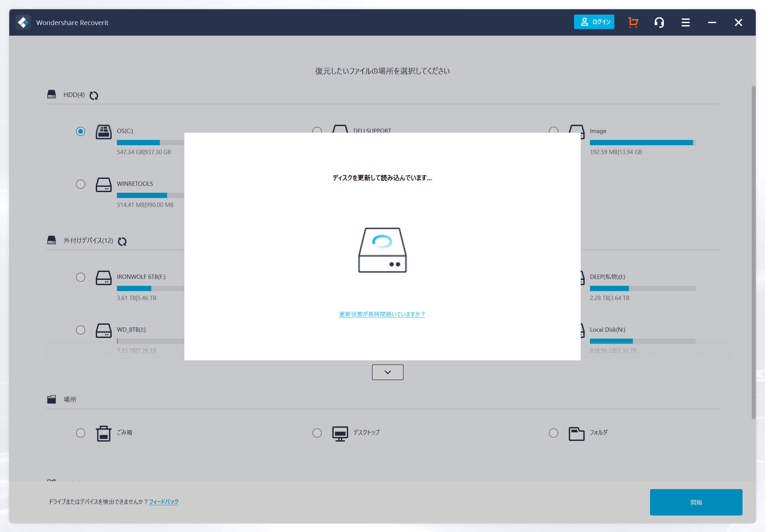
Task: Click the ディスクを更新して読み込んでいます message
Action: tap(382, 178)
